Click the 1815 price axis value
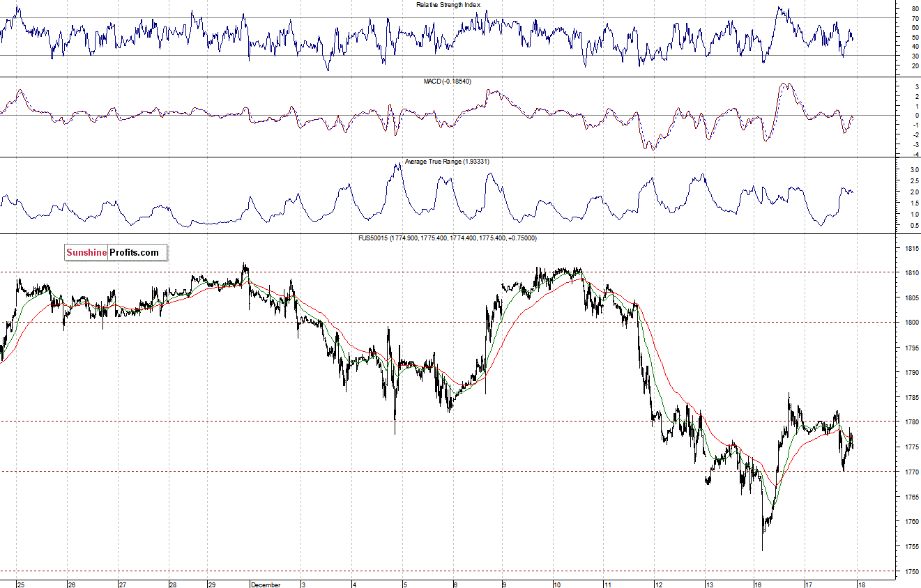 tap(912, 248)
